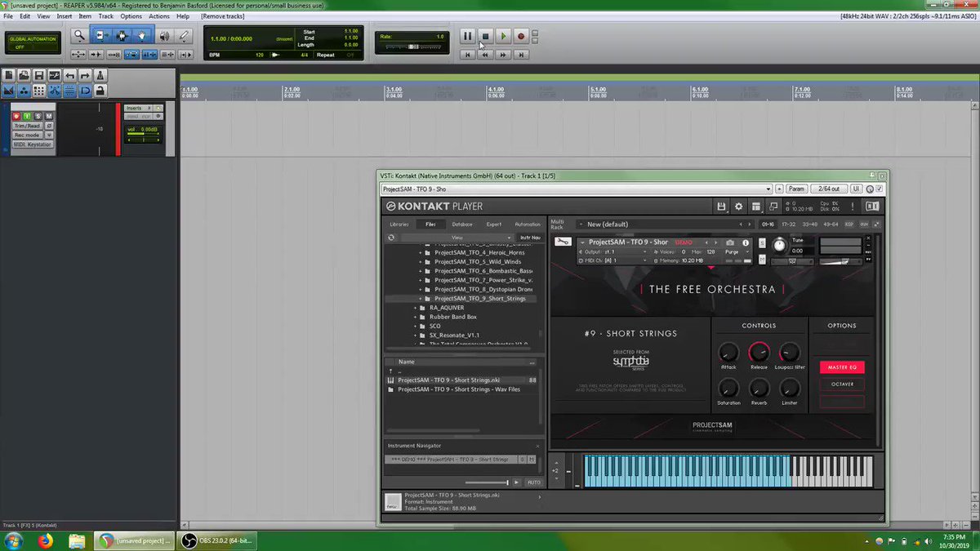Image resolution: width=980 pixels, height=551 pixels.
Task: Toggle the lock padlock icon in toolbar
Action: [100, 91]
